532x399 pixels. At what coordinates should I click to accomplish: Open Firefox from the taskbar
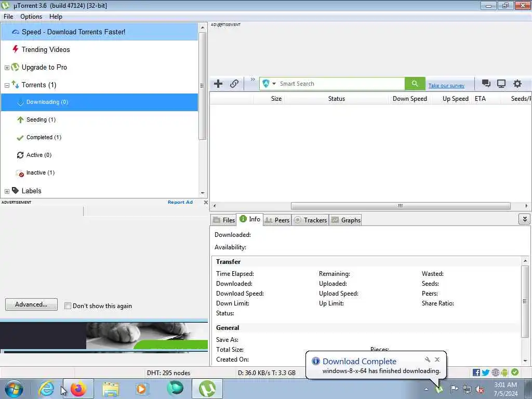78,389
